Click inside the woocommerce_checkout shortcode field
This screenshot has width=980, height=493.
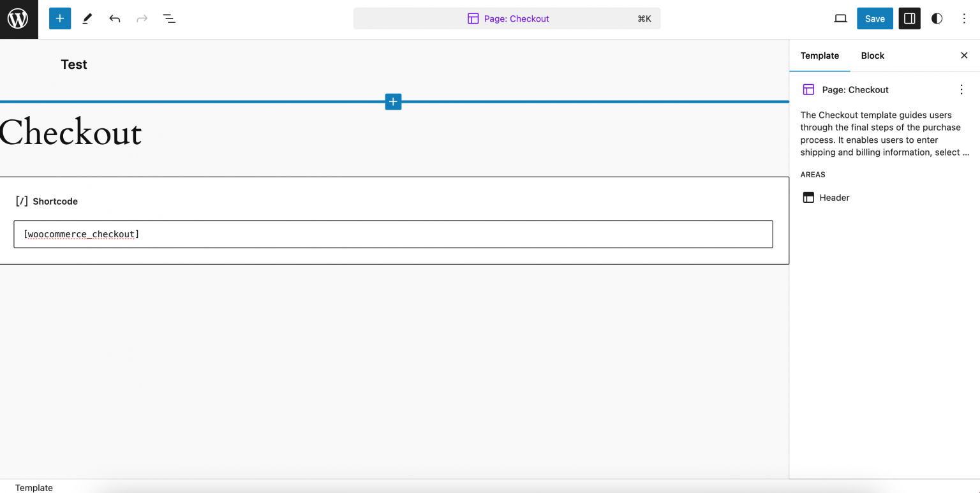[393, 234]
